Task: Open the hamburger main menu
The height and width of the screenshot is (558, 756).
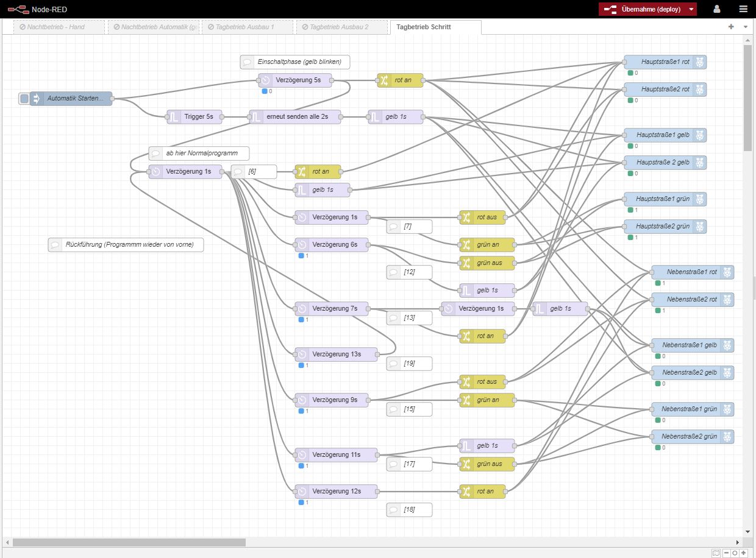Action: click(743, 9)
